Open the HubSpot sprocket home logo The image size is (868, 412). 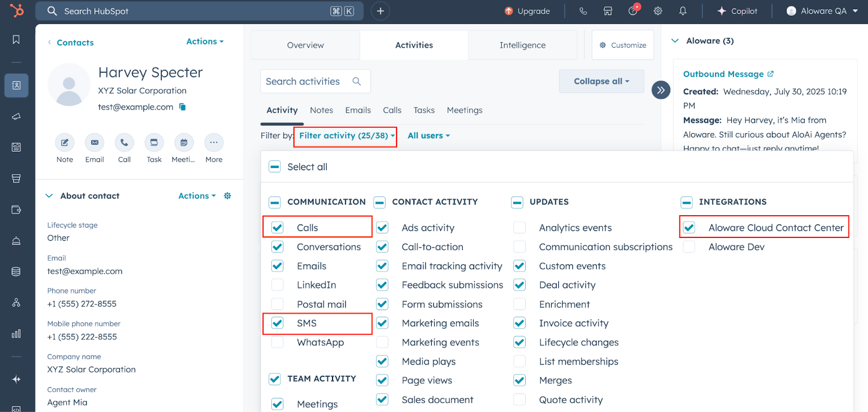tap(17, 10)
